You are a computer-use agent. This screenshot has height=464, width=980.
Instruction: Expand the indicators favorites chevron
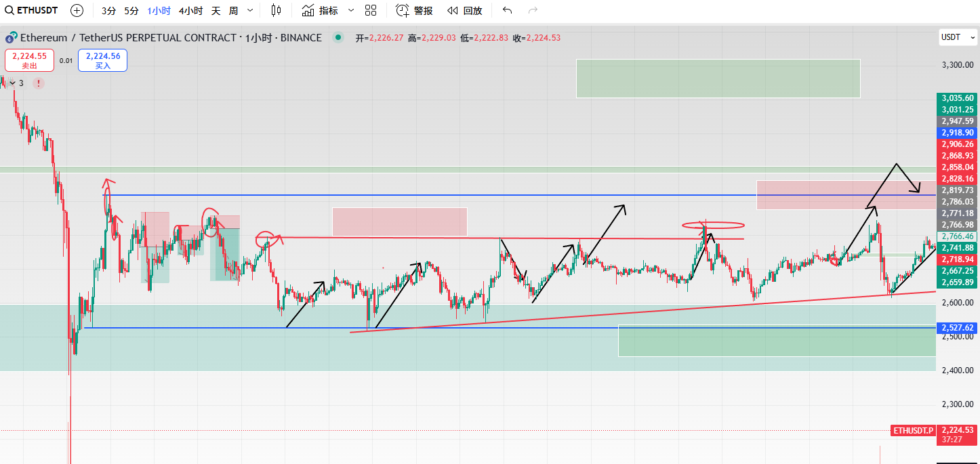pyautogui.click(x=350, y=10)
